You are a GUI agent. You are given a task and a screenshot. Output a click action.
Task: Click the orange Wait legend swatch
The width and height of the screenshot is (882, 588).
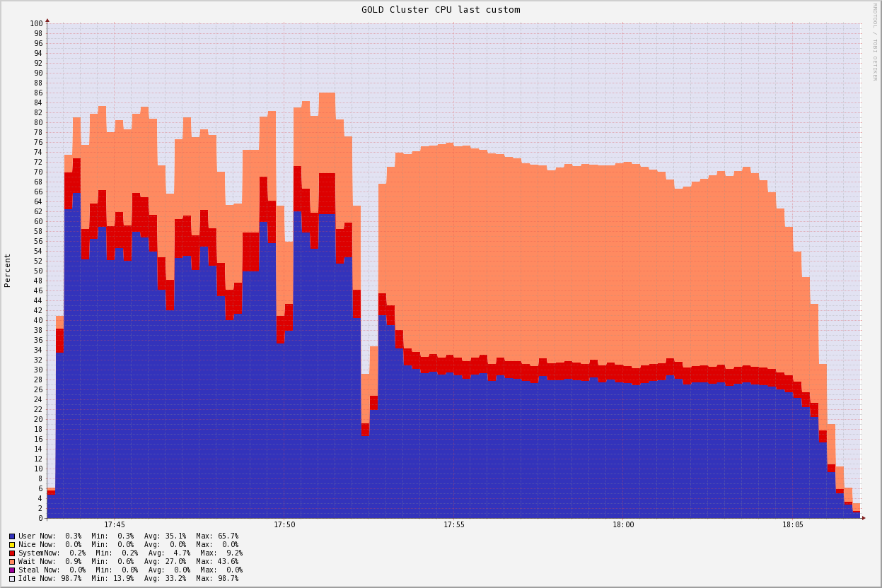pyautogui.click(x=12, y=562)
